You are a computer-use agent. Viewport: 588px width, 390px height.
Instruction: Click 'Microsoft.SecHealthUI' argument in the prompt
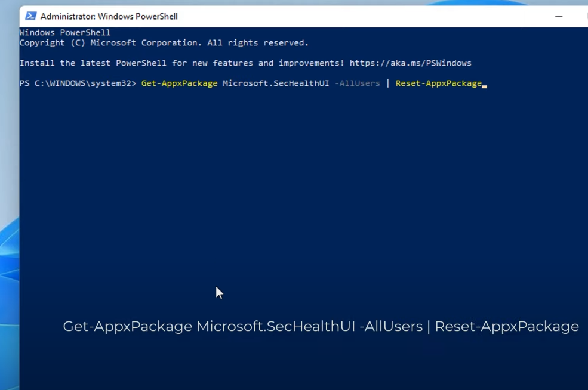pyautogui.click(x=276, y=83)
